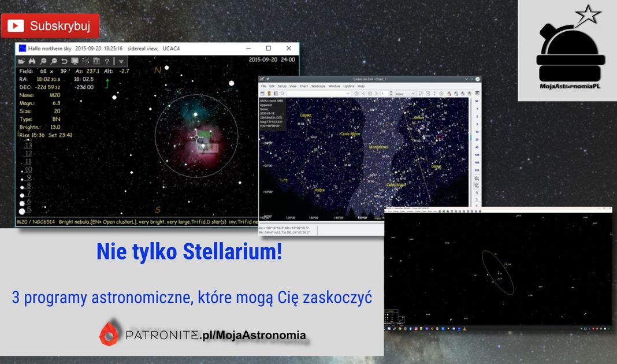617x364 pixels.
Task: Click the Name value M20 in Hallo northern sky
Action: [55, 95]
